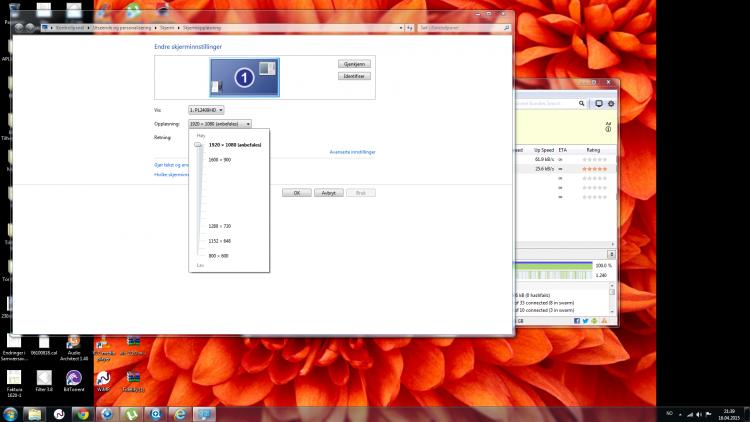This screenshot has height=422, width=750.
Task: Click the address bar refresh icon
Action: pos(410,28)
